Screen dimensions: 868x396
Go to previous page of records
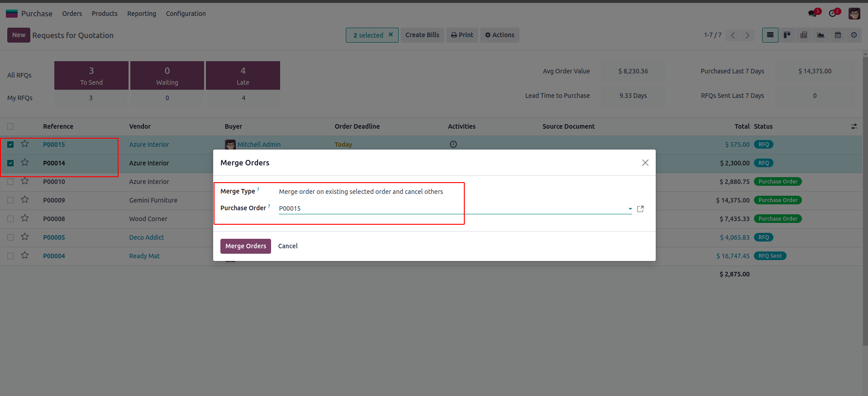click(733, 35)
